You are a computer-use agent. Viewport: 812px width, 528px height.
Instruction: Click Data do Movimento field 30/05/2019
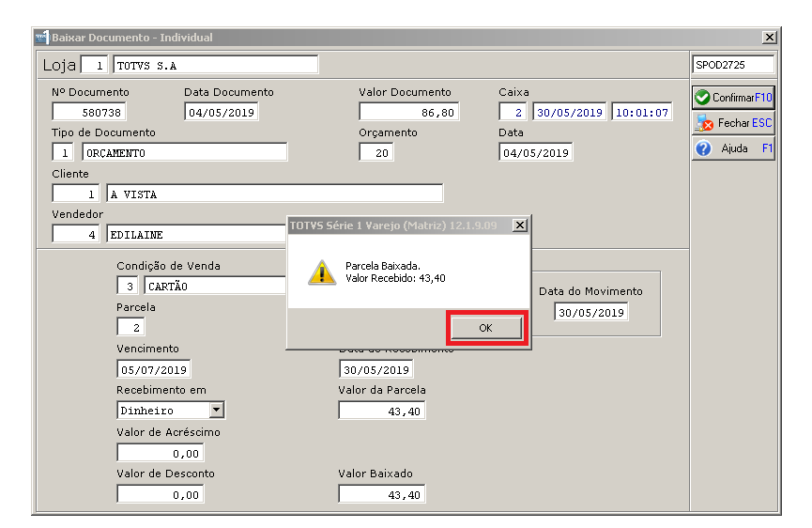tap(590, 312)
